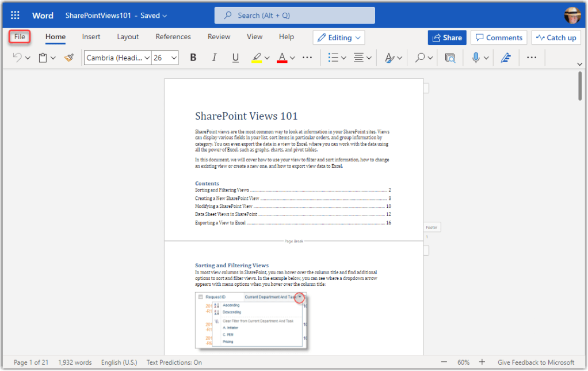Expand the bullets list dropdown arrow
The height and width of the screenshot is (371, 588).
343,58
